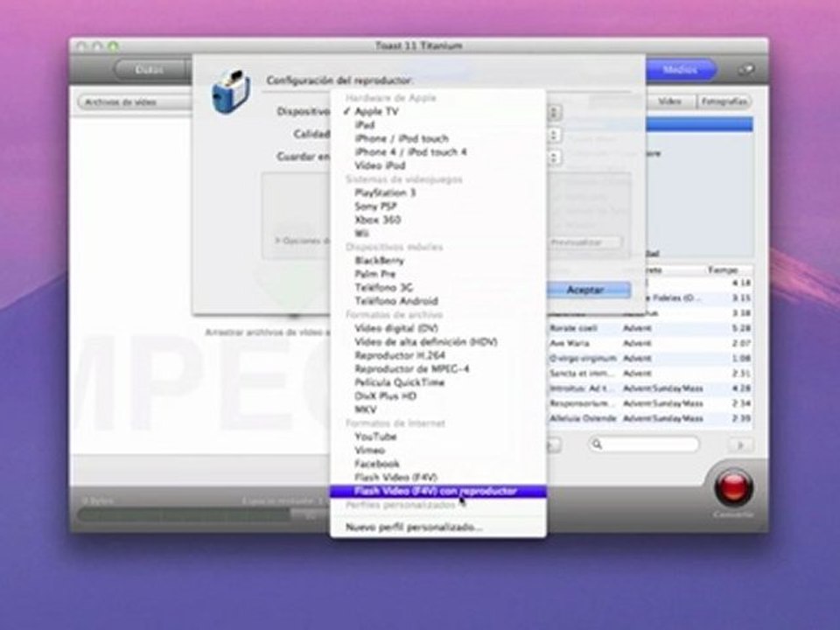Select the Fotografías media tab

click(724, 101)
